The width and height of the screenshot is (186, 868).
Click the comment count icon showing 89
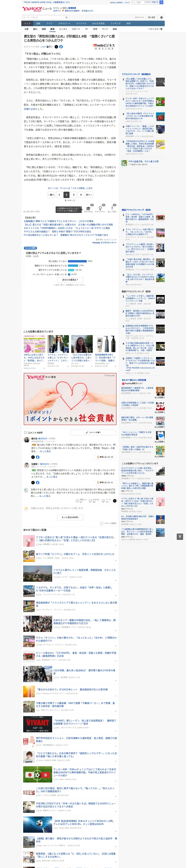click(x=43, y=47)
